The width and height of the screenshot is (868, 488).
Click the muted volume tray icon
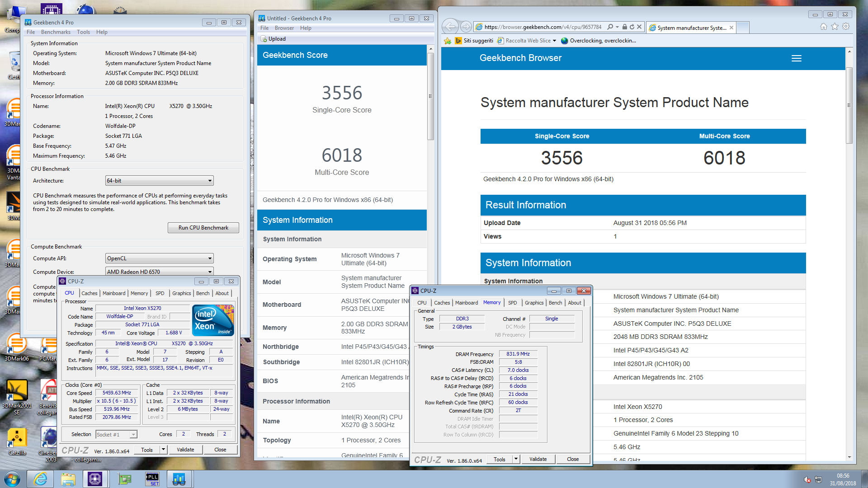(807, 479)
